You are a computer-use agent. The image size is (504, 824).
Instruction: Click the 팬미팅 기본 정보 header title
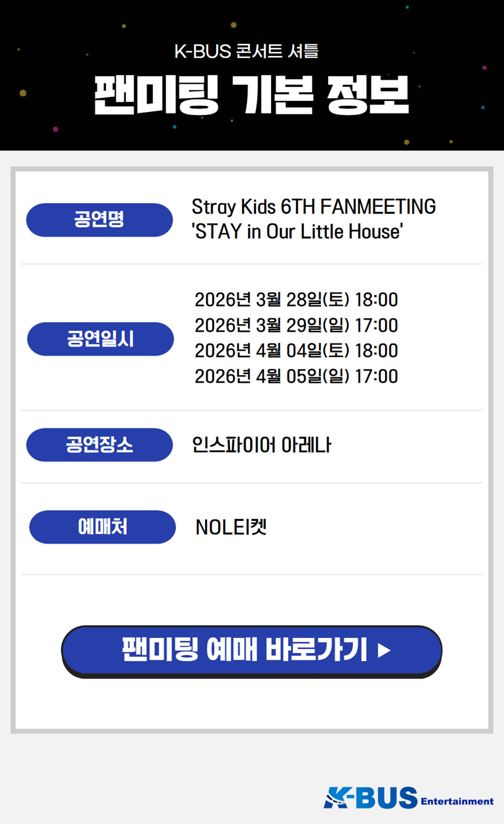point(251,95)
